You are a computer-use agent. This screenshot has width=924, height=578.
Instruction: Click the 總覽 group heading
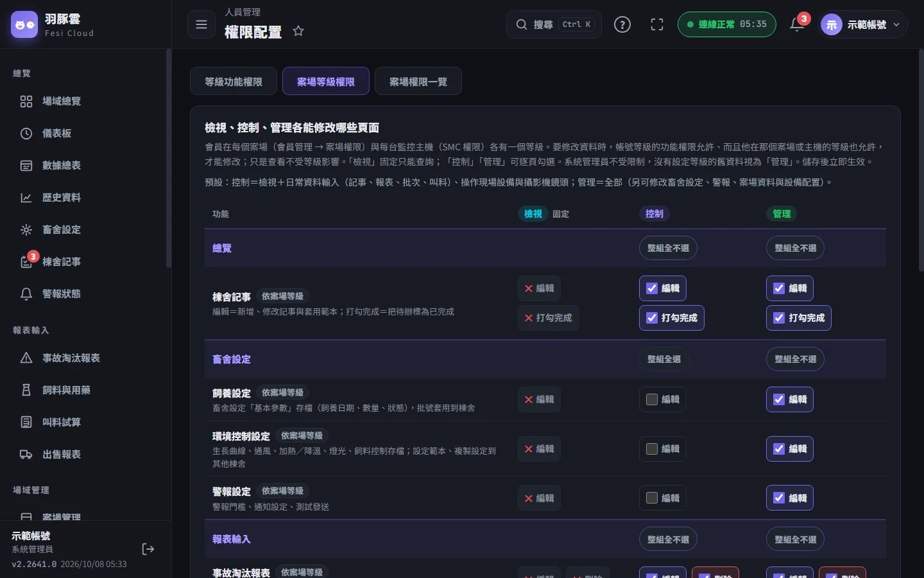222,248
